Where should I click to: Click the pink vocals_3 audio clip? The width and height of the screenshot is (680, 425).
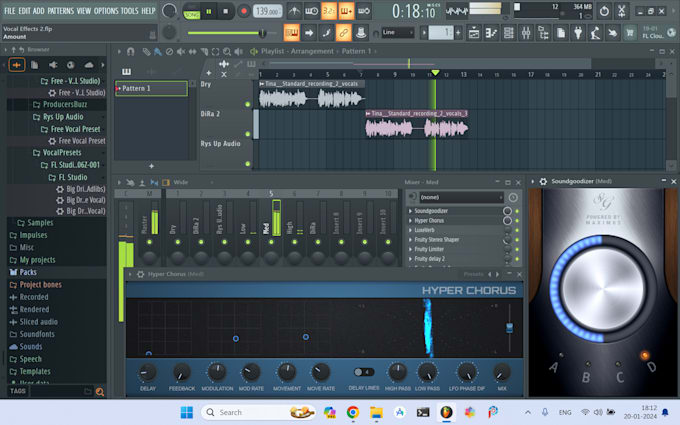[417, 124]
